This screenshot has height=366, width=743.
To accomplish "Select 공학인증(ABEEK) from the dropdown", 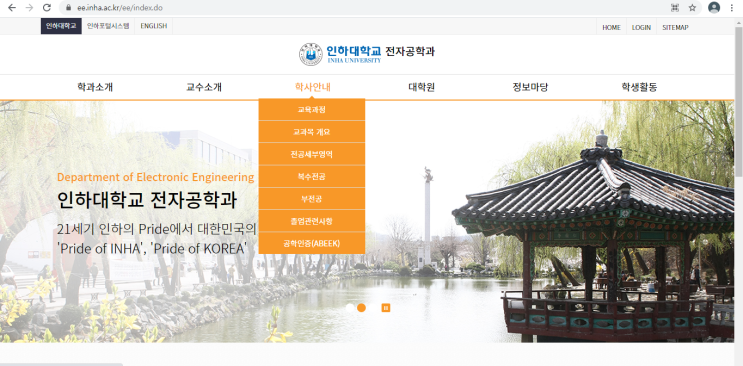I will click(x=312, y=243).
